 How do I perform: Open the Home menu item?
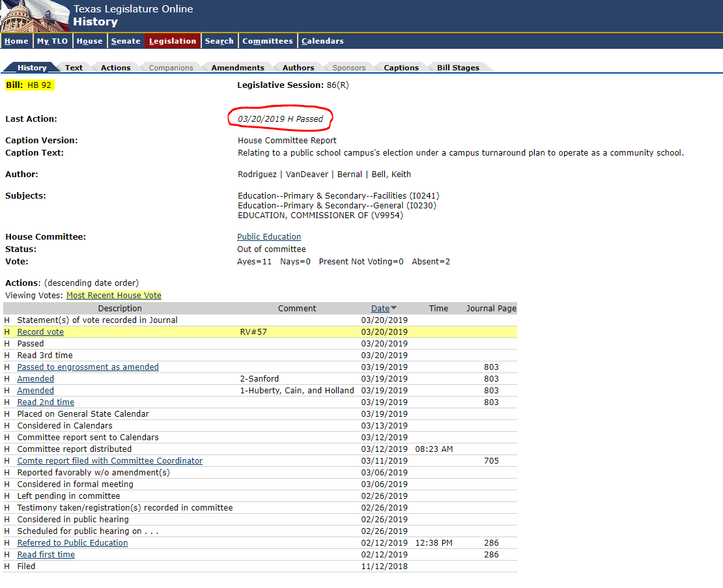[16, 41]
